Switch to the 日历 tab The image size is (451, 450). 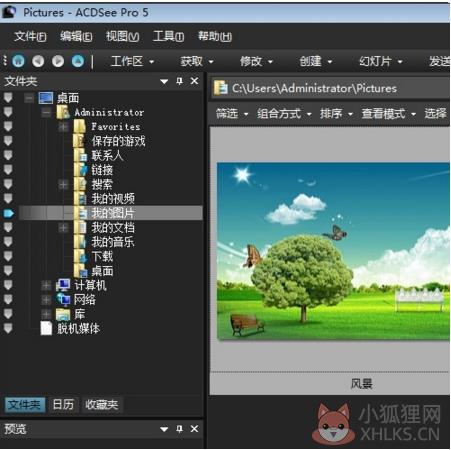click(63, 405)
